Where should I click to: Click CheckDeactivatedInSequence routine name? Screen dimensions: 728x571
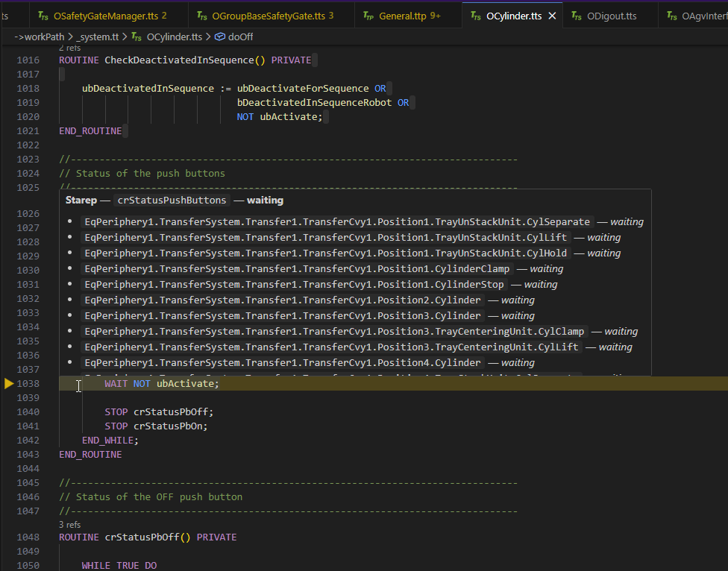click(x=179, y=60)
